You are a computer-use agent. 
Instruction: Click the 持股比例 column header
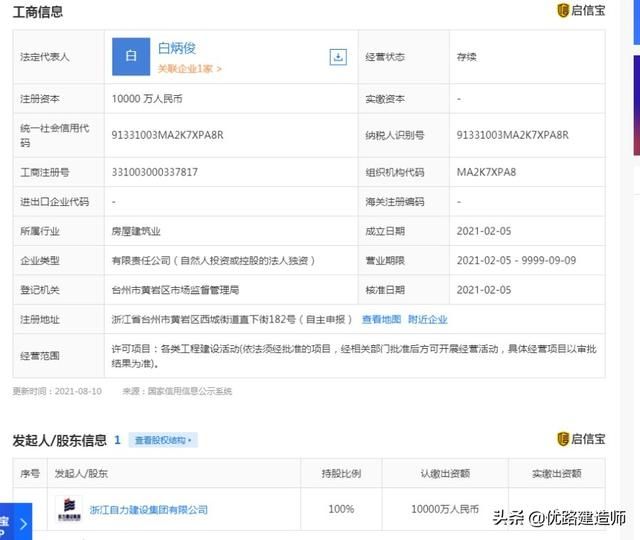(x=340, y=473)
